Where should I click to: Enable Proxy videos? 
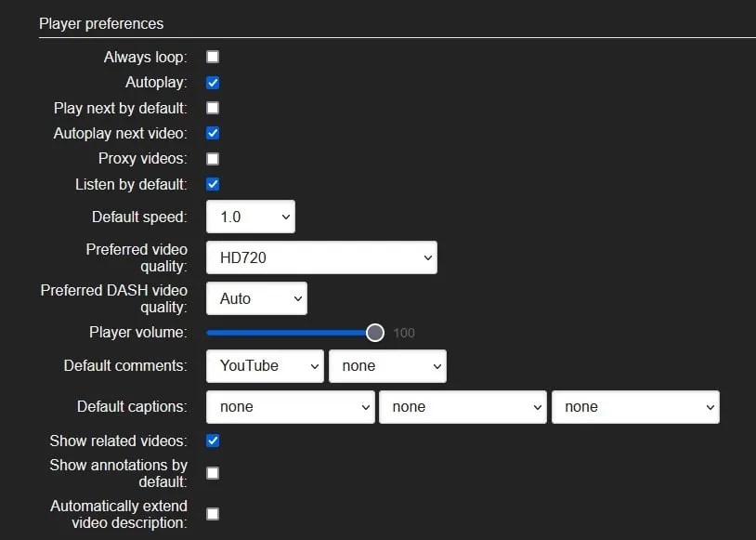point(213,158)
